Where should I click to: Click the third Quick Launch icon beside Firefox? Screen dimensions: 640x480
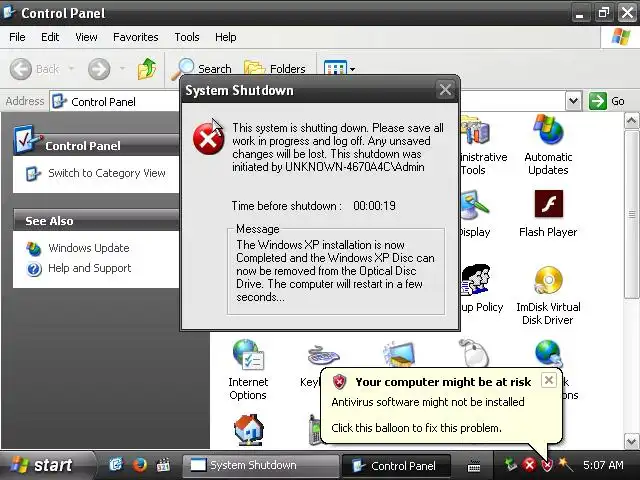[x=163, y=464]
